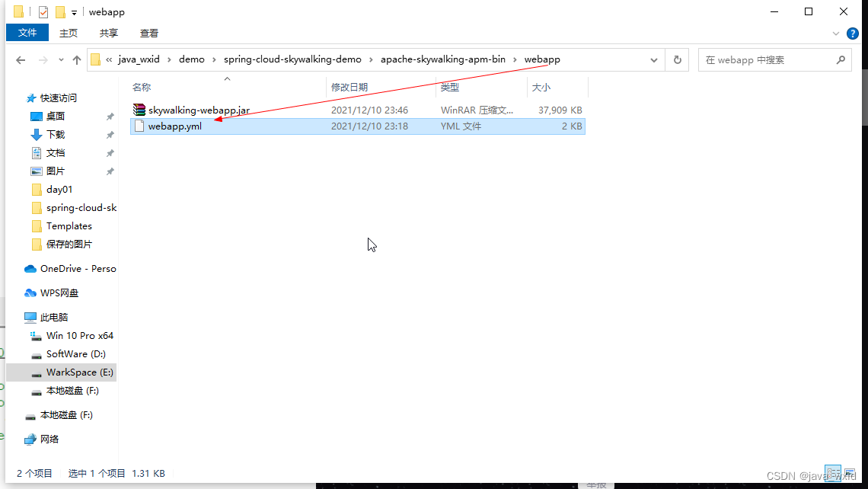Select WPS网盘 in the navigation pane
The image size is (868, 489).
(59, 293)
